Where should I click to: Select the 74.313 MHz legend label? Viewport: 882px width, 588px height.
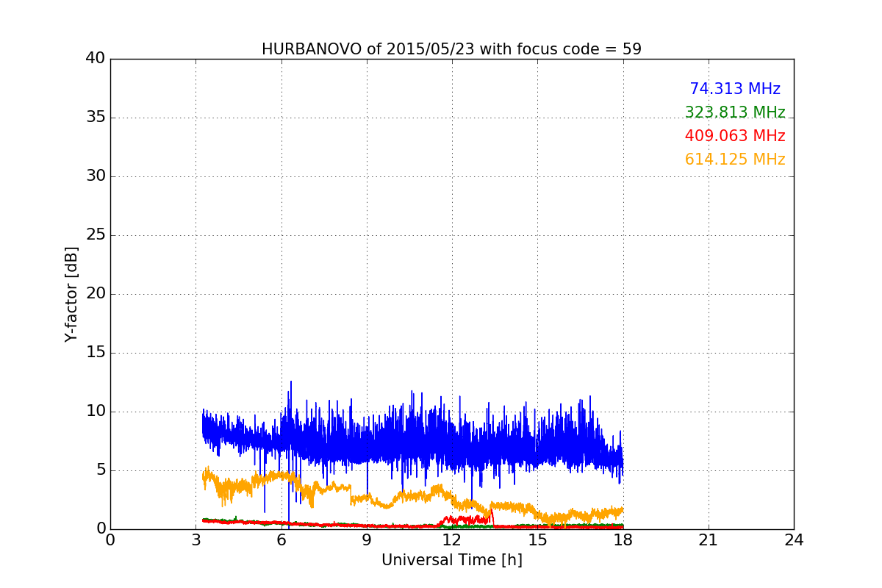coord(735,89)
